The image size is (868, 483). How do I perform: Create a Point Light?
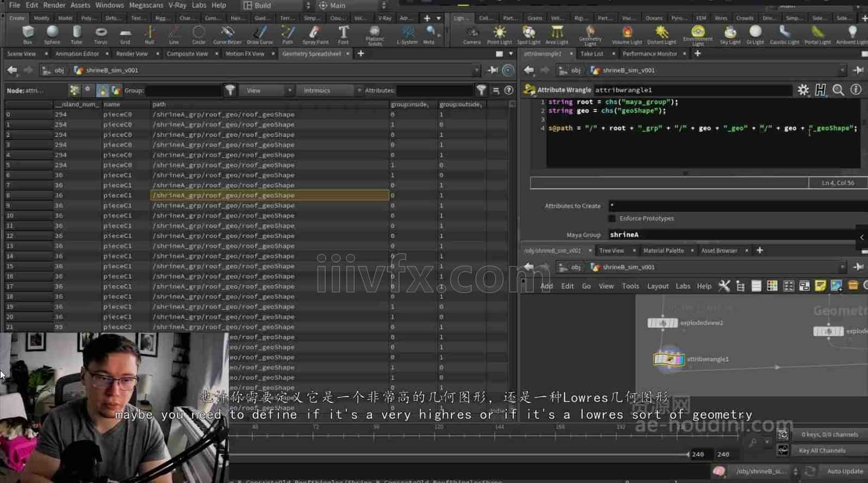pyautogui.click(x=499, y=35)
